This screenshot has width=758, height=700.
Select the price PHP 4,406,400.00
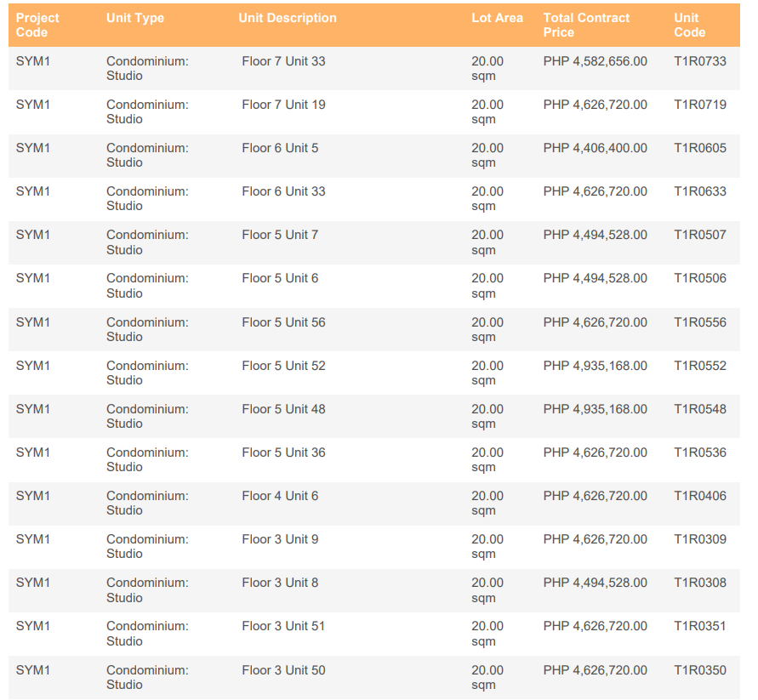(595, 148)
